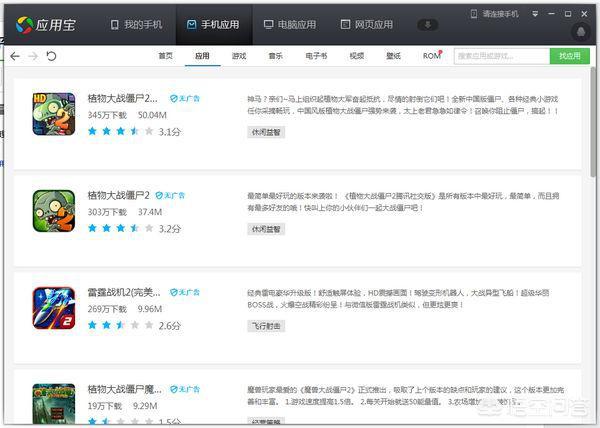Viewport: 600px width, 428px height.
Task: Open the green 植物大战僵尸2 app icon
Action: (x=54, y=211)
